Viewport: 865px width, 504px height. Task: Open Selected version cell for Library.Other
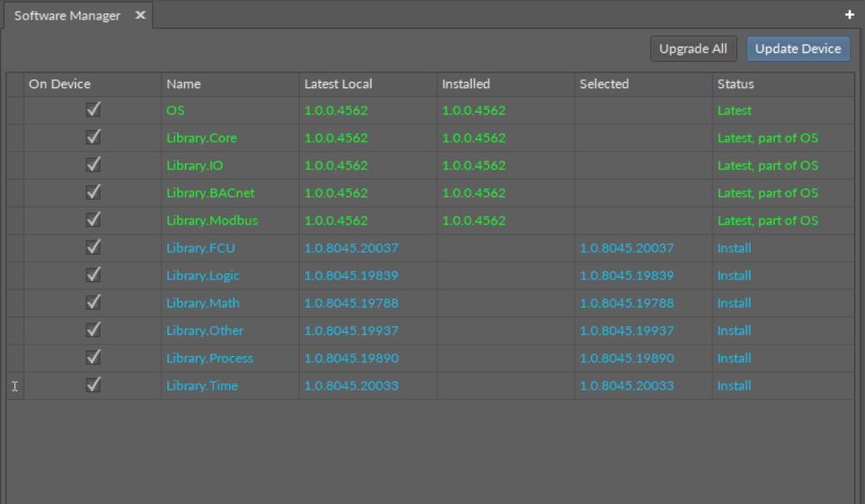tap(627, 331)
